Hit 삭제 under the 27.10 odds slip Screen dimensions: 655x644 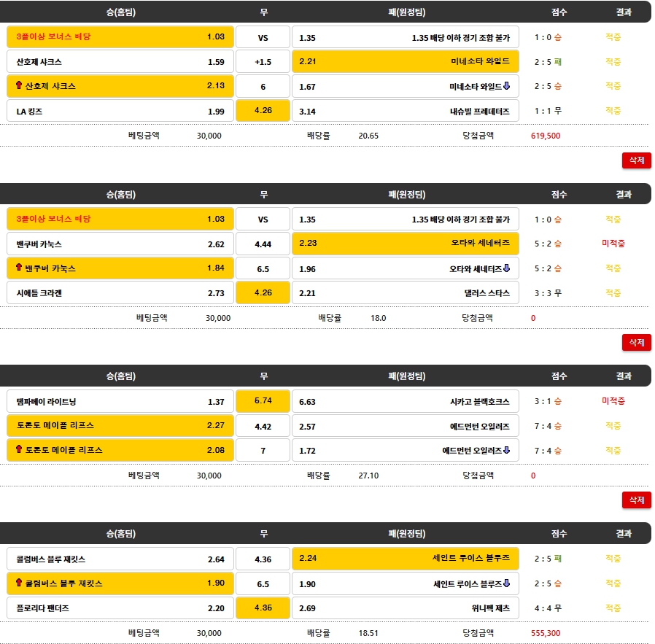[636, 500]
